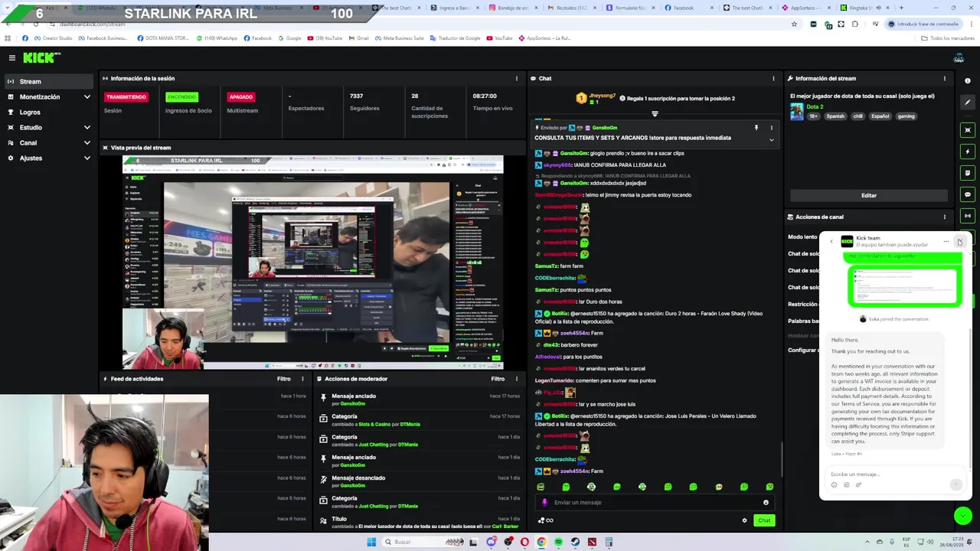Open emoji picker in chat input
This screenshot has width=980, height=551.
click(x=766, y=503)
